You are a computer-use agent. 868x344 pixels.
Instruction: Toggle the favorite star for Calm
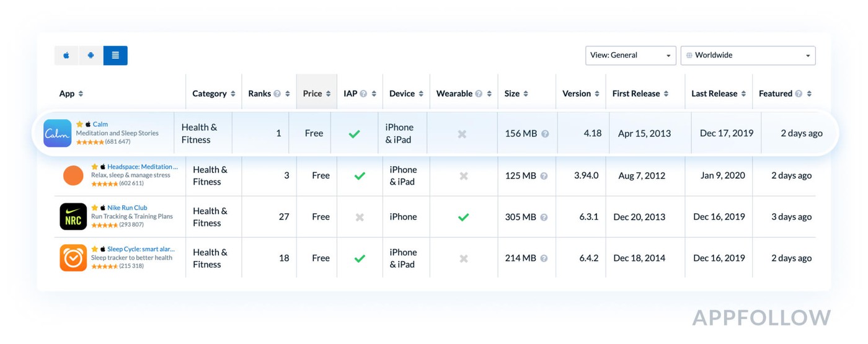coord(79,125)
